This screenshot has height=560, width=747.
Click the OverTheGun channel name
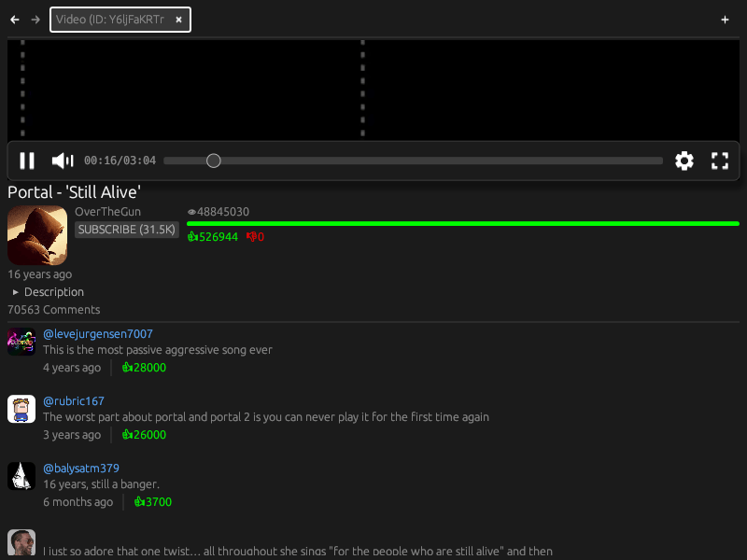click(x=107, y=212)
